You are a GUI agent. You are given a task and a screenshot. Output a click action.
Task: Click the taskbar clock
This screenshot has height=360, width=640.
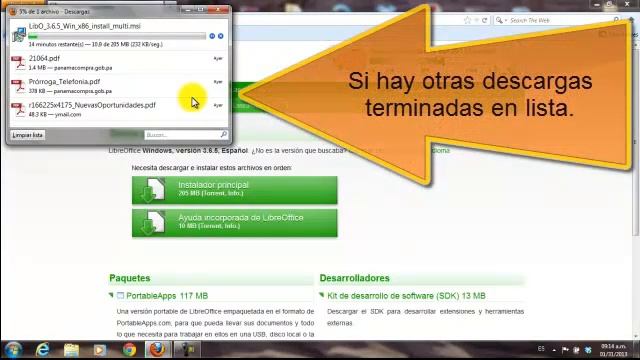pos(613,350)
